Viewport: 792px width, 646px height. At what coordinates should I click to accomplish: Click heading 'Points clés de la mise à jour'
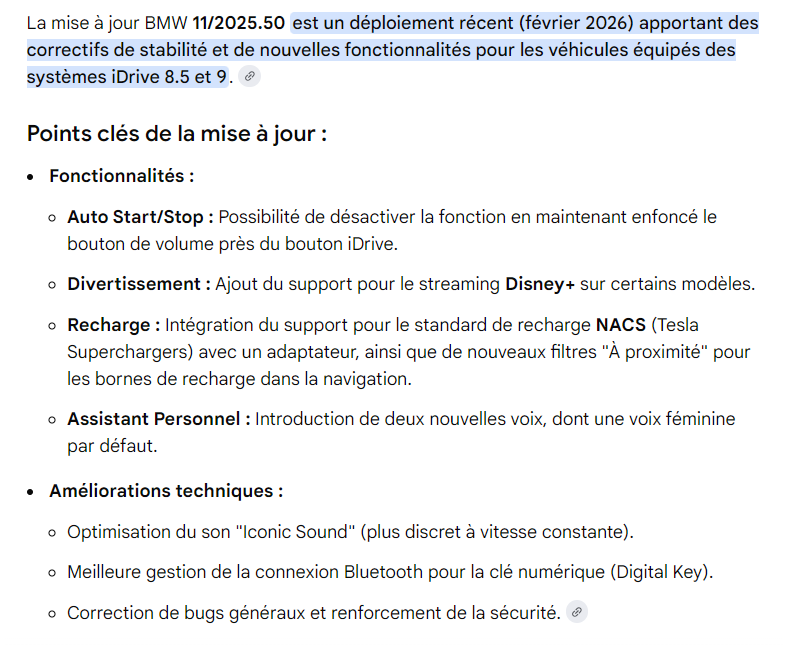click(177, 134)
